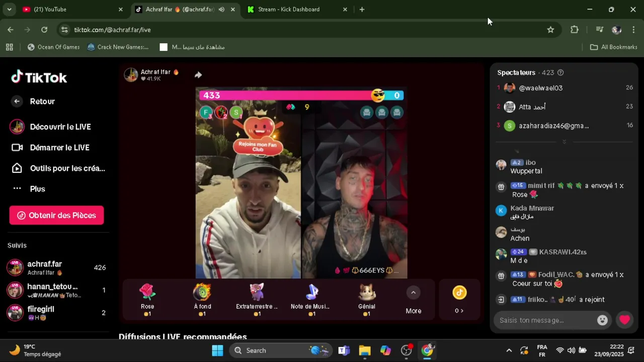Open Chrome three-dot menu
Viewport: 644px width, 362px height.
pos(633,30)
